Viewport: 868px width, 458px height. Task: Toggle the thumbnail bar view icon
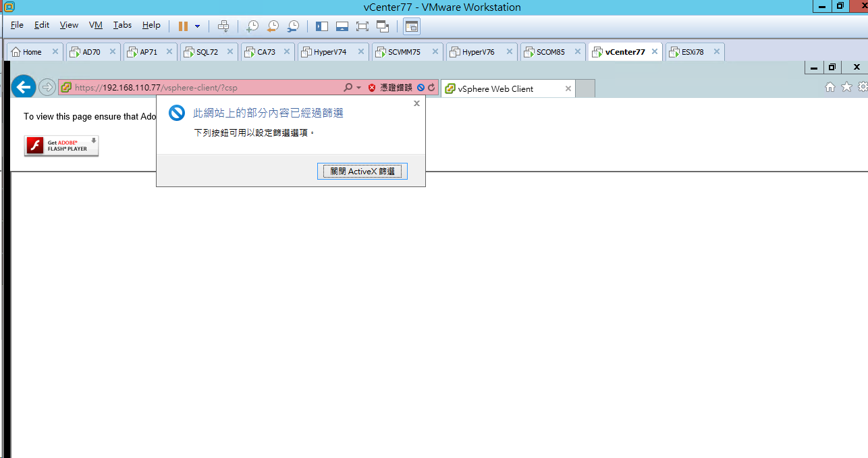click(x=342, y=26)
